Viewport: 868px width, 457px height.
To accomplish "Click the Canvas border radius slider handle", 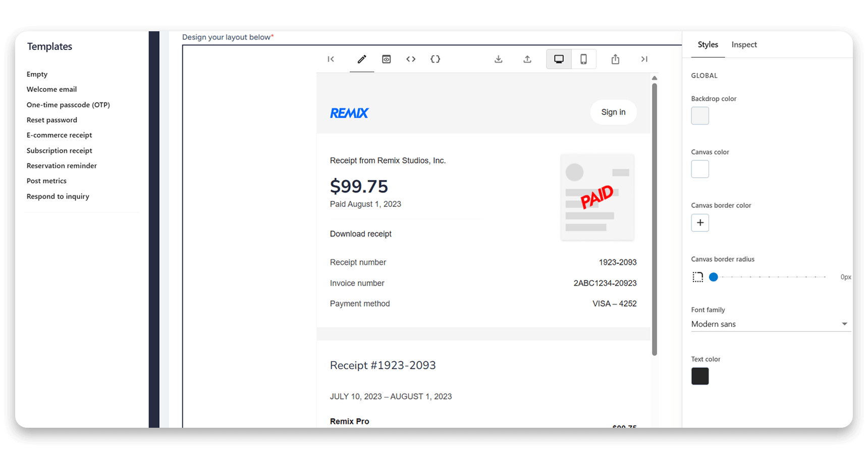I will [x=714, y=277].
